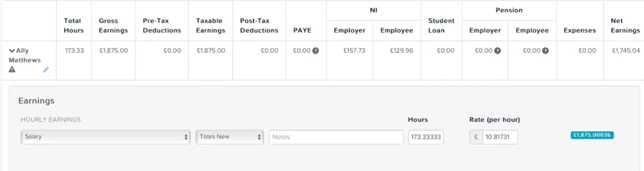The width and height of the screenshot is (644, 171).
Task: Open the PAYE help question mark icon
Action: 316,51
